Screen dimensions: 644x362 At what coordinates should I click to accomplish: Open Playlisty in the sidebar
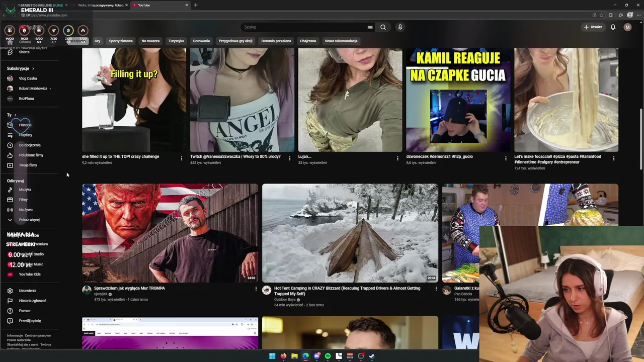tap(30, 135)
